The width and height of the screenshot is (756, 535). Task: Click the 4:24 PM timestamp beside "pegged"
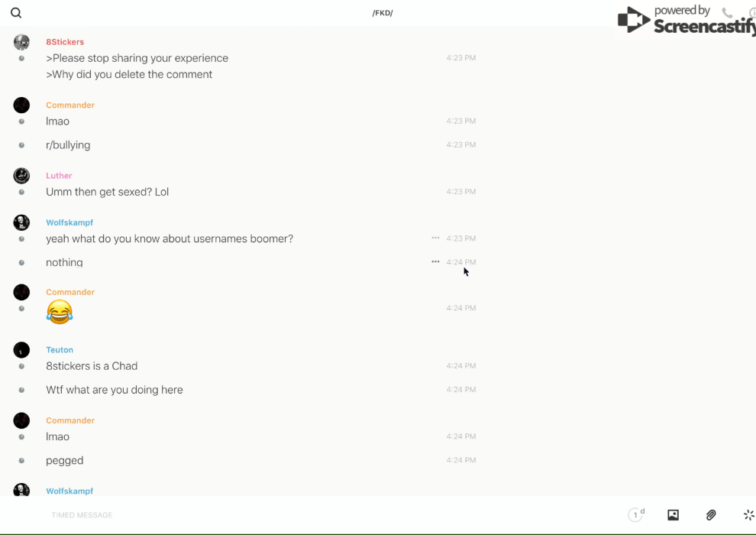click(x=461, y=460)
